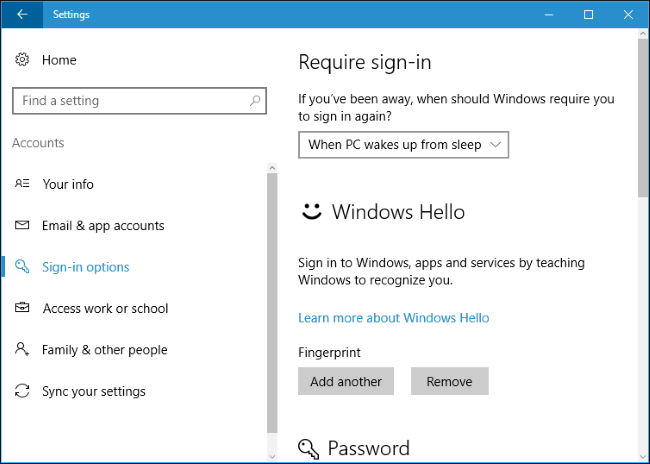
Task: Click sidebar scrollbar down arrow
Action: tap(272, 457)
